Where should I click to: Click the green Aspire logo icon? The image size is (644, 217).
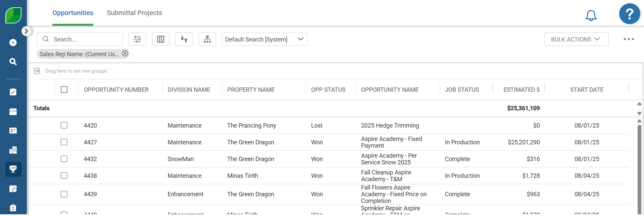13,15
